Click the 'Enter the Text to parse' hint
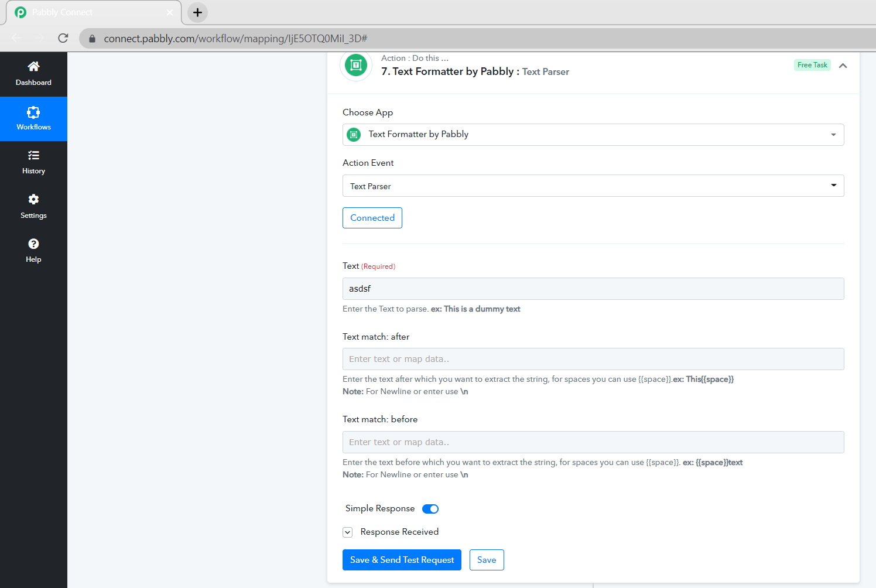Screen dimensions: 876x588 point(385,309)
